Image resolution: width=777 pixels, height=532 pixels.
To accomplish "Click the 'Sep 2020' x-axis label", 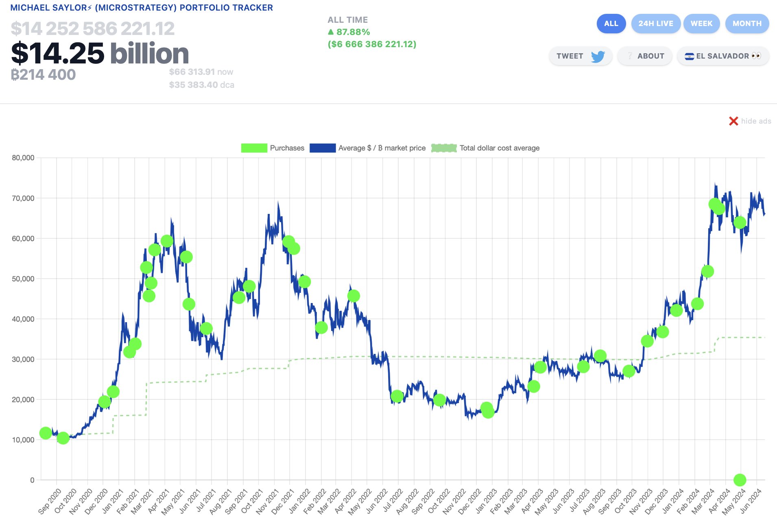I will [50, 501].
